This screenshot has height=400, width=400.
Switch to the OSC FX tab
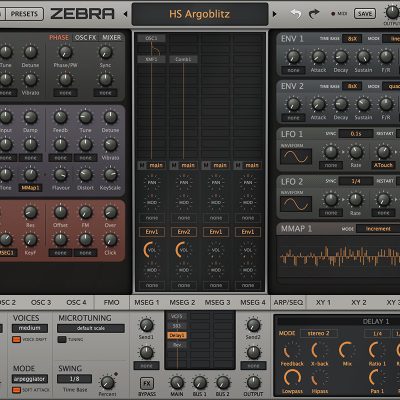click(85, 38)
